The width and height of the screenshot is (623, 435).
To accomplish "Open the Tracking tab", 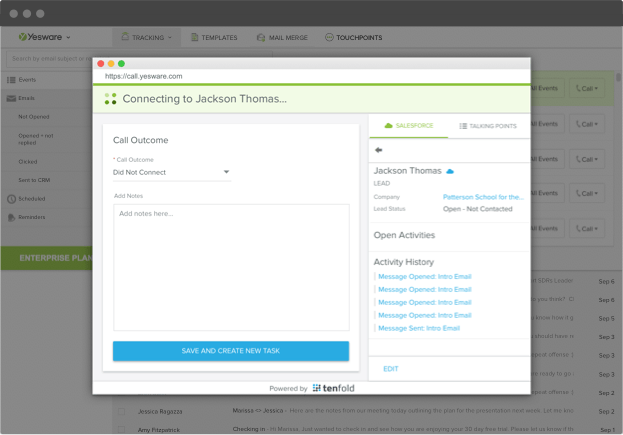I will [x=147, y=37].
